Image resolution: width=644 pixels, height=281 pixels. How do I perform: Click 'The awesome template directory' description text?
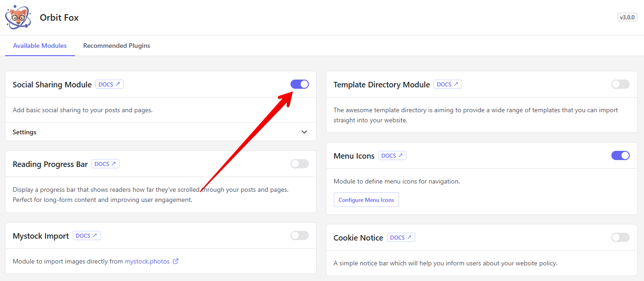(476, 115)
